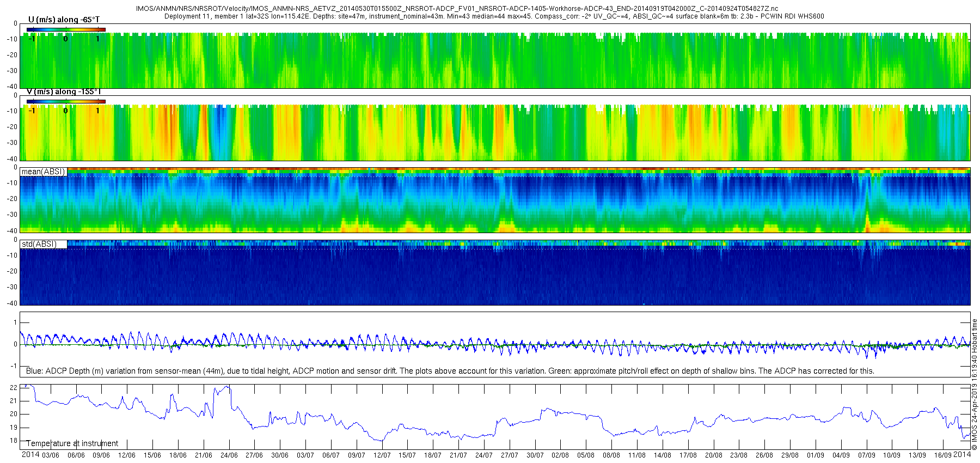Screen dimensions: 980x463
Task: Click the '23/08' date tick label
Action: coord(739,455)
